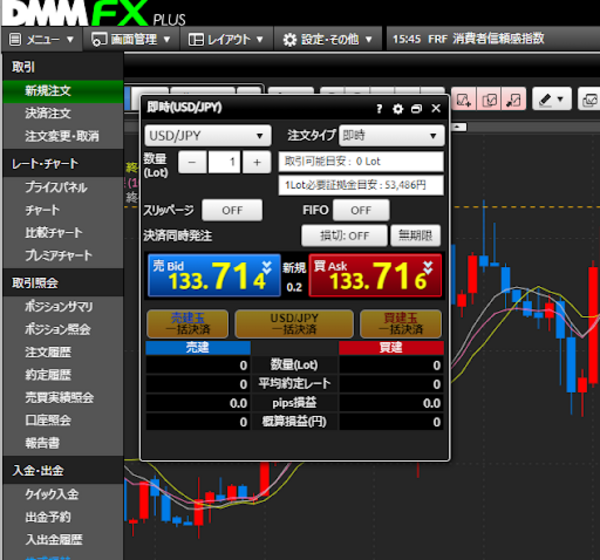The width and height of the screenshot is (600, 560).
Task: Click the add-chart icon in the pink toolbar
Action: (x=464, y=99)
